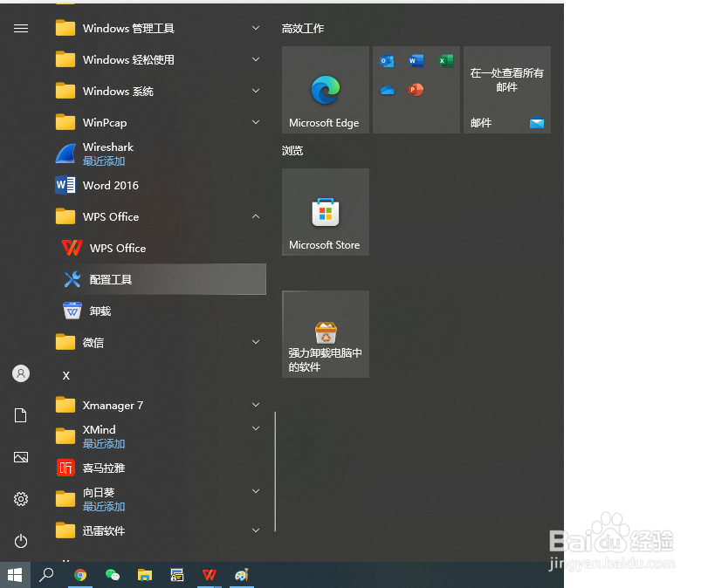The width and height of the screenshot is (715, 588).
Task: Collapse the WPS Office folder
Action: 255,216
